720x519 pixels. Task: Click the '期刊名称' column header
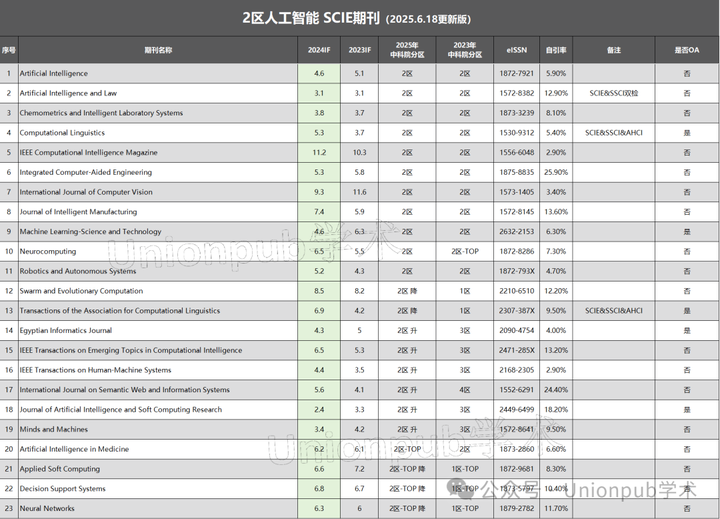(x=158, y=50)
